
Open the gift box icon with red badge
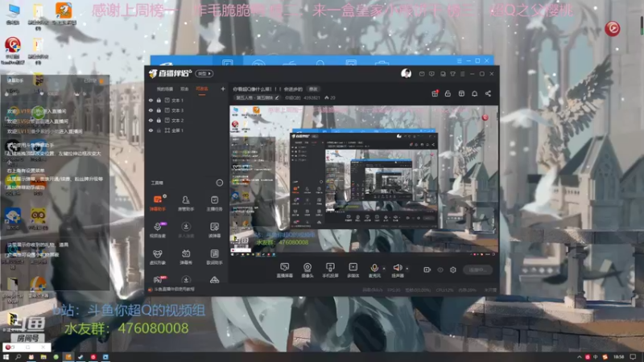435,93
